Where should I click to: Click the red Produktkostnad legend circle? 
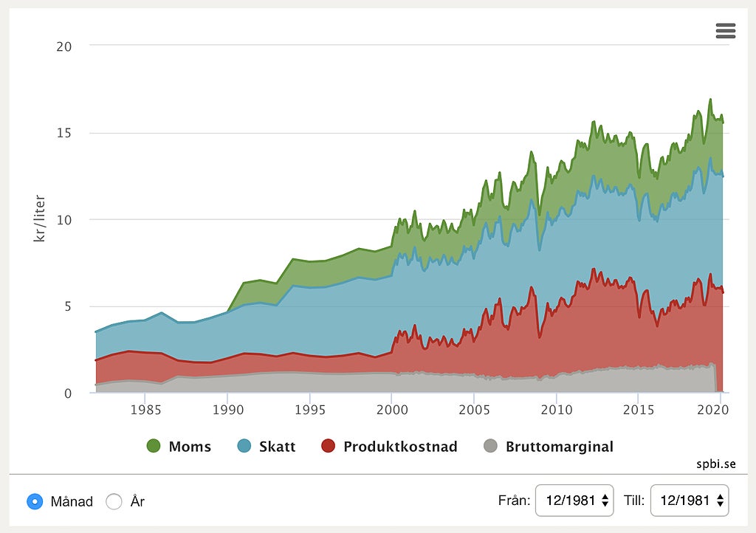point(329,446)
